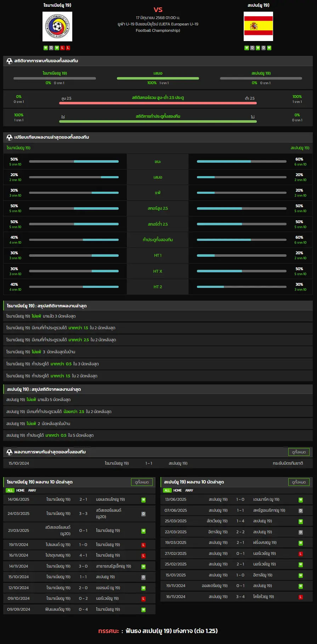Open 'ดูทั้งหมด' in the head-to-head results section

(299, 452)
